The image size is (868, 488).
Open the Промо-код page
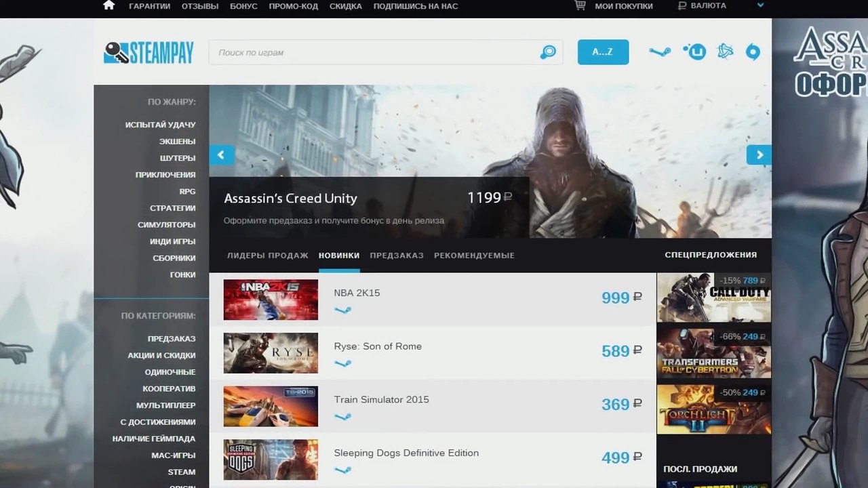294,6
